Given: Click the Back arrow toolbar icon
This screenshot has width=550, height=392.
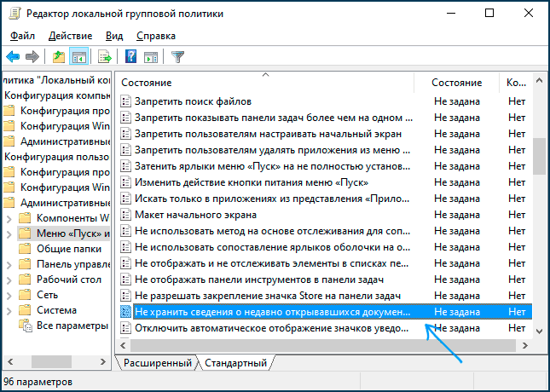Looking at the screenshot, I should tap(13, 56).
